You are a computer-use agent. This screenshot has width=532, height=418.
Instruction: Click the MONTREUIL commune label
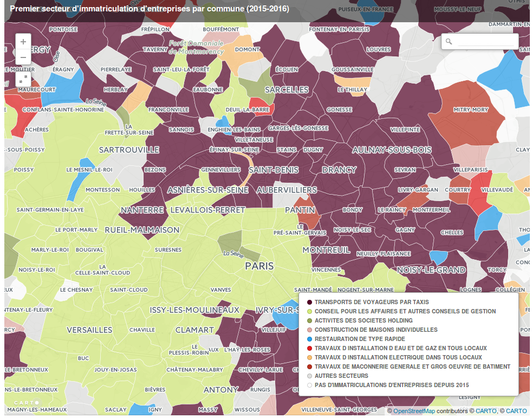[x=326, y=250]
